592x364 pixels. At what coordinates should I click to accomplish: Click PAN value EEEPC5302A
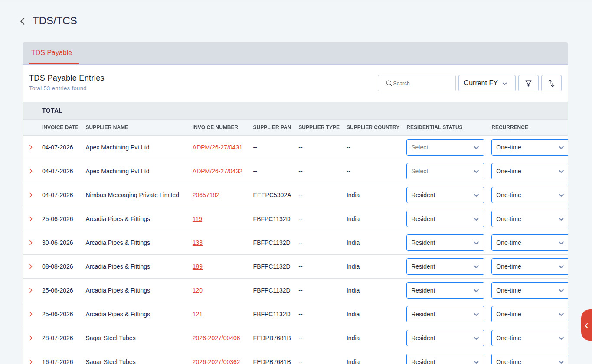(272, 195)
